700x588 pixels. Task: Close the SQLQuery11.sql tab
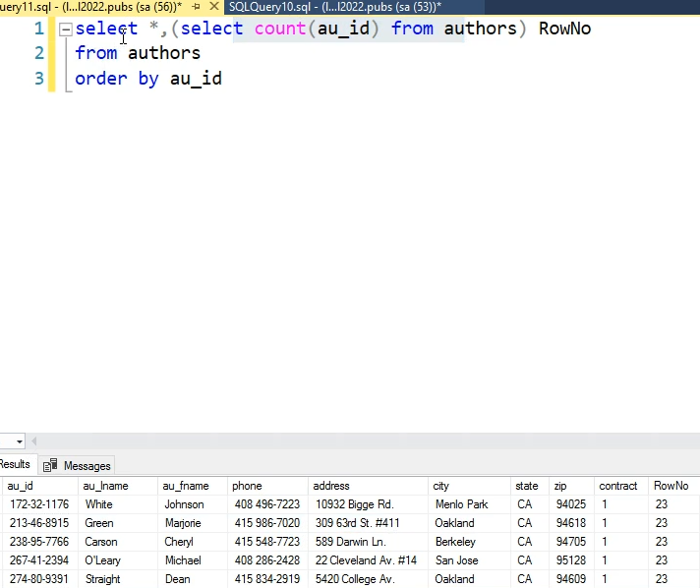click(214, 7)
